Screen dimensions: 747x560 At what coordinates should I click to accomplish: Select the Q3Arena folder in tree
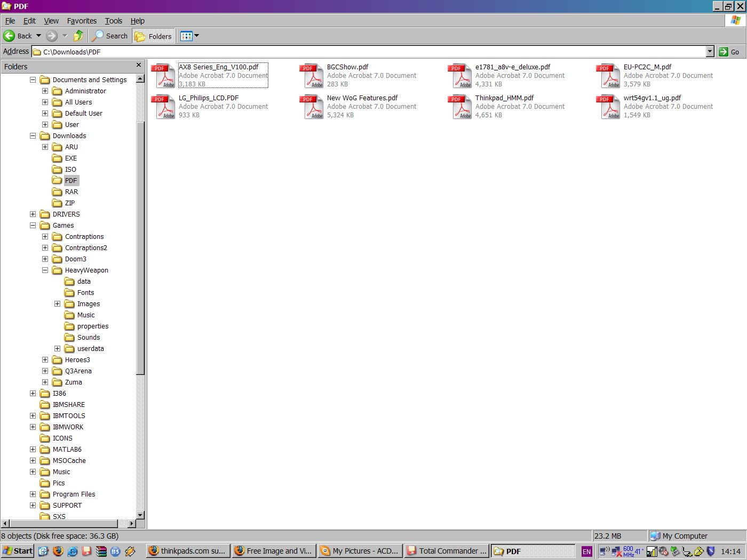(x=72, y=371)
